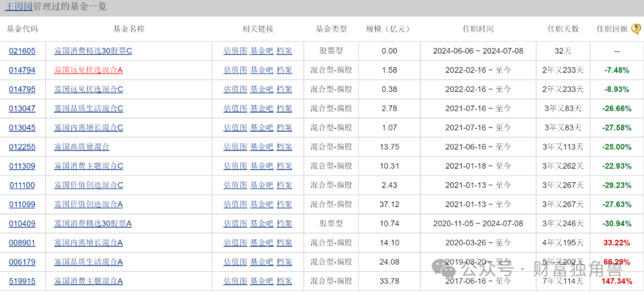Open the 富国远见优选混合C fund page
Screen dimensions: 644x295
pyautogui.click(x=89, y=89)
